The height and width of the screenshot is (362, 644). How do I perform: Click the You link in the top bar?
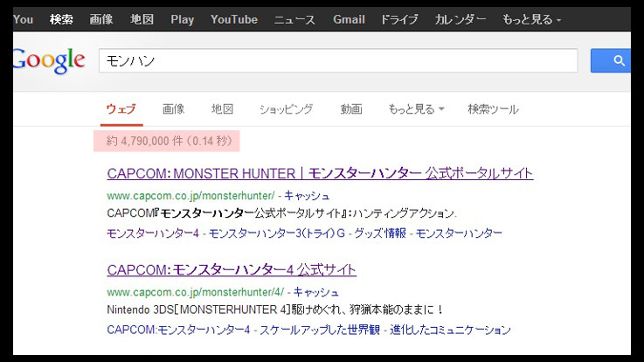tap(23, 19)
